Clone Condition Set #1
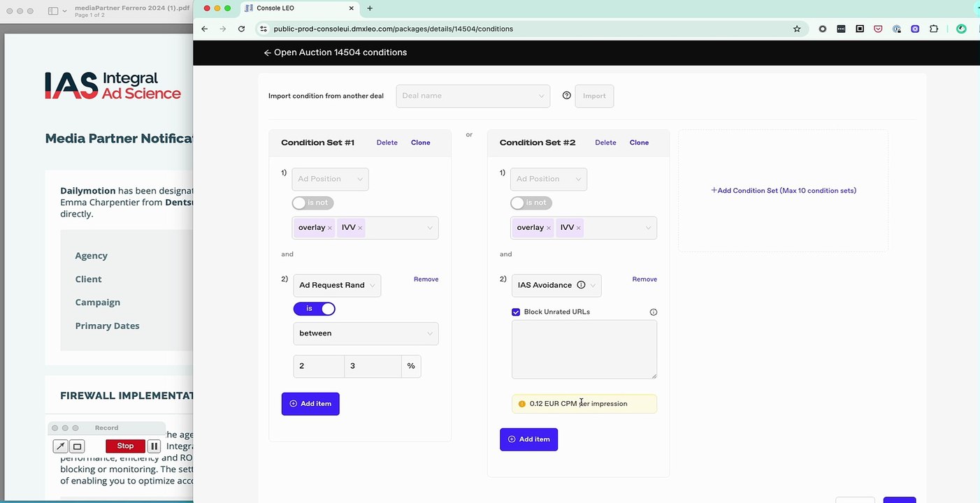980x503 pixels. 421,143
